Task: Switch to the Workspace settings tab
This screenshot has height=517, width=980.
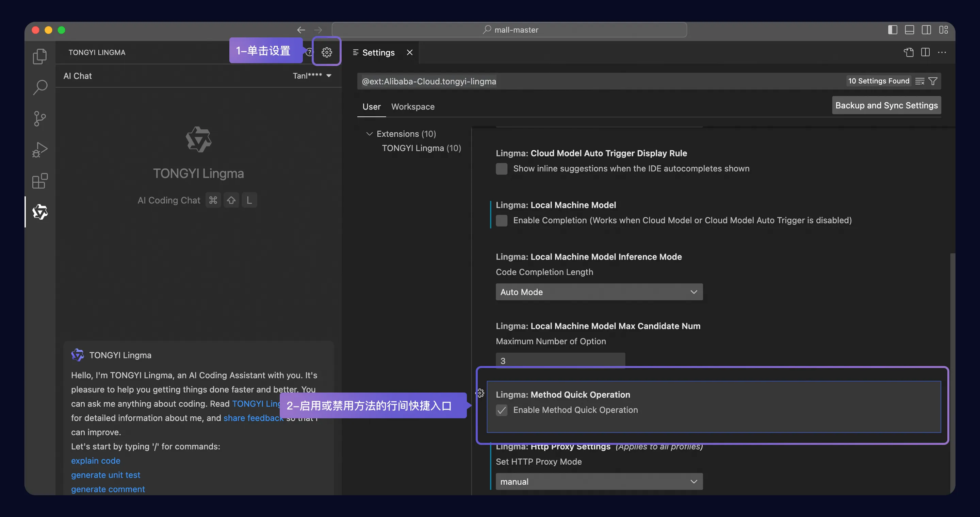Action: (413, 106)
